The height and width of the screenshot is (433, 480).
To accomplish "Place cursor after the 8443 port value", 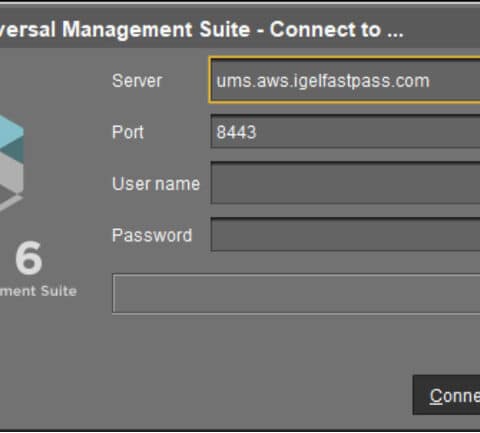I will pyautogui.click(x=257, y=132).
